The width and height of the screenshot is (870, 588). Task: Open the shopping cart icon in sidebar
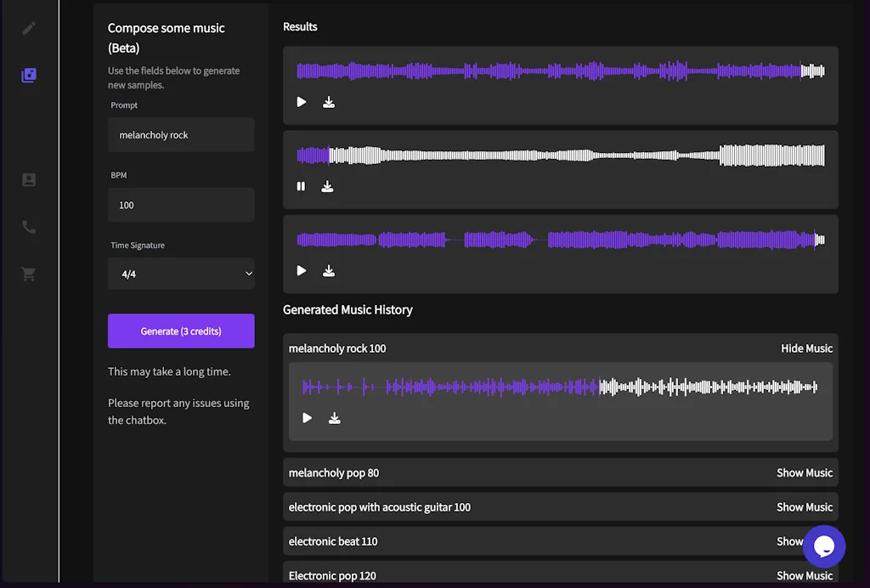(x=29, y=274)
